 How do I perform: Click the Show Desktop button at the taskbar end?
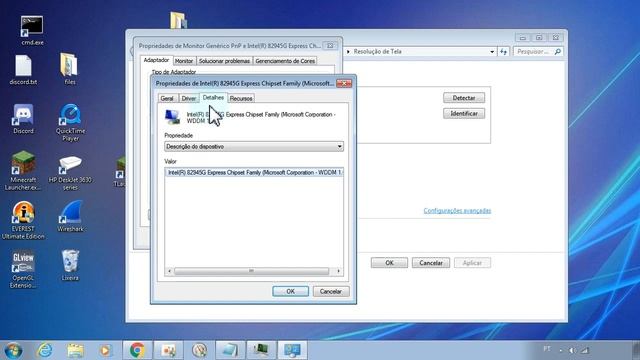point(636,350)
